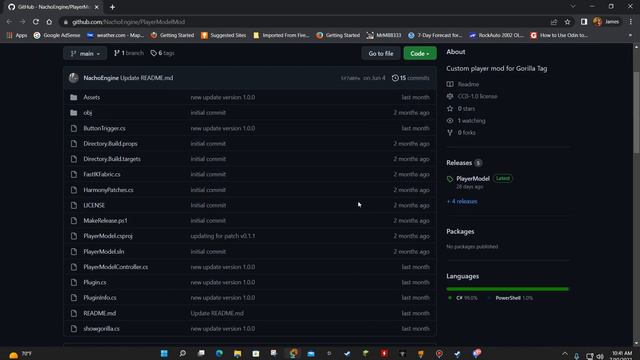Open FastIKFabric.cs file
Viewport: 640px width, 360px height.
pyautogui.click(x=102, y=174)
